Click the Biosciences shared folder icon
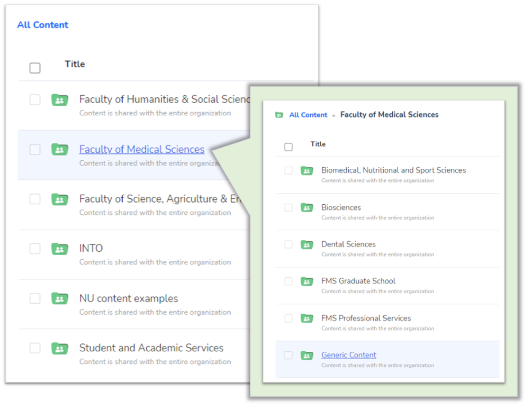The width and height of the screenshot is (532, 410). [306, 208]
